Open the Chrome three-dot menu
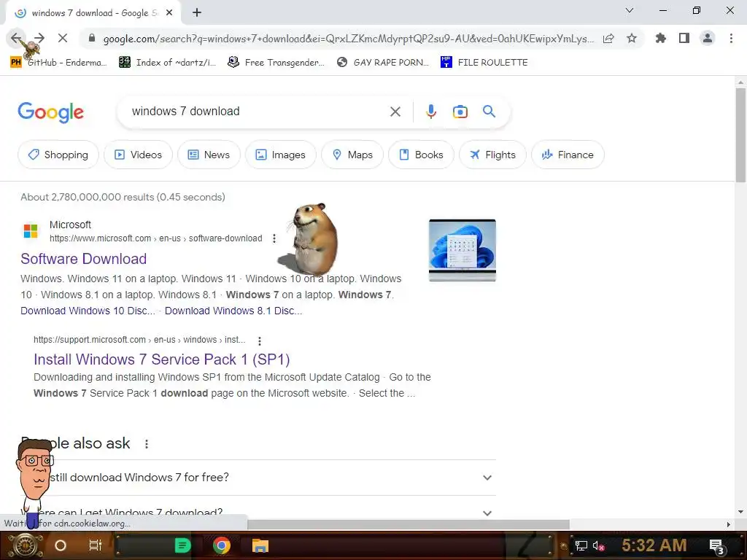The image size is (747, 560). pyautogui.click(x=731, y=38)
